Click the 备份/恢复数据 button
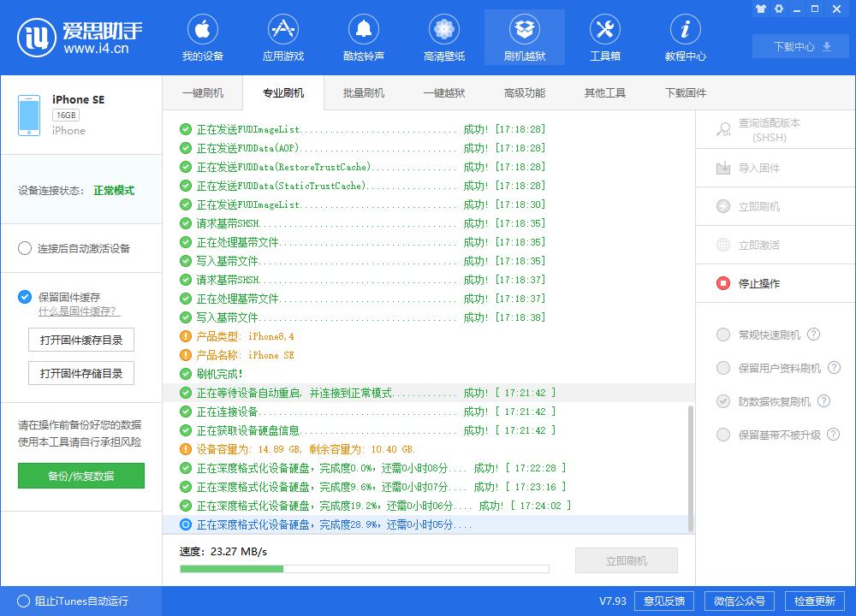Screen dimensions: 856x616 coord(81,476)
